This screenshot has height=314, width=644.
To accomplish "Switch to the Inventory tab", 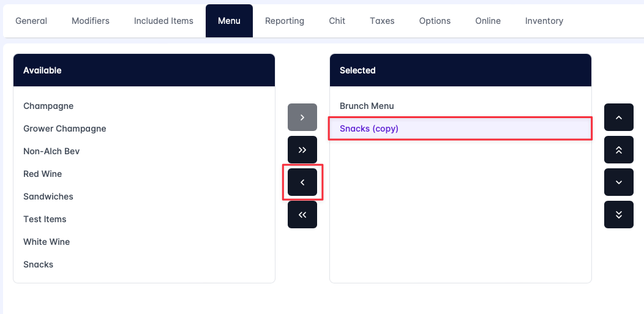I will pyautogui.click(x=544, y=21).
